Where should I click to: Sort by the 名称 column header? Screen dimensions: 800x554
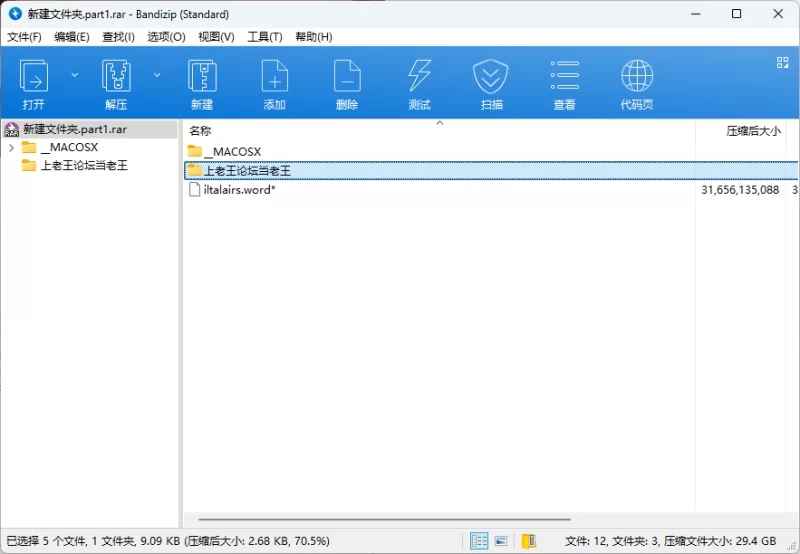(201, 131)
